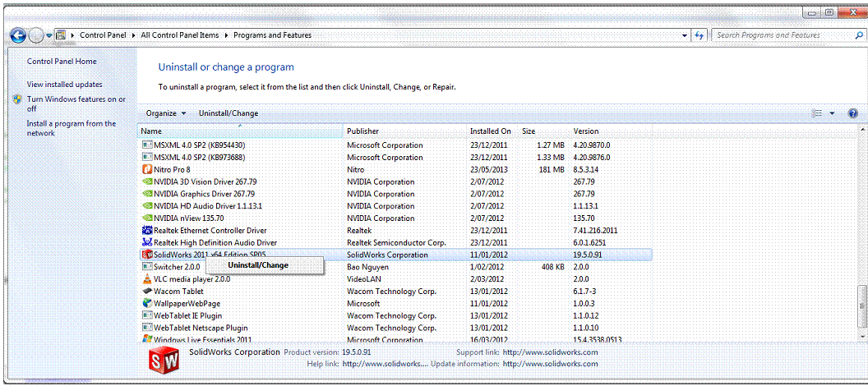This screenshot has width=868, height=386.
Task: Click the Wacom Tablet icon
Action: [x=147, y=291]
